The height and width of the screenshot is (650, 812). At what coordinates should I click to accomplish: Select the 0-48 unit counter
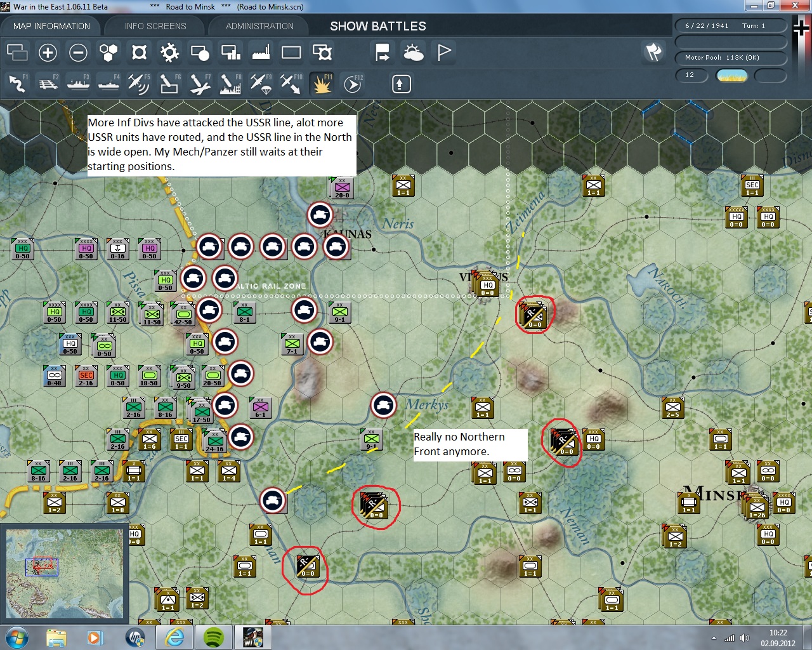tap(54, 376)
